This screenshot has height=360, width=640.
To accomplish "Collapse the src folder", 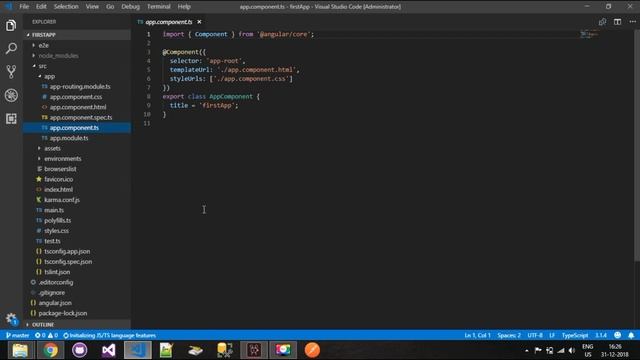I will [78, 66].
